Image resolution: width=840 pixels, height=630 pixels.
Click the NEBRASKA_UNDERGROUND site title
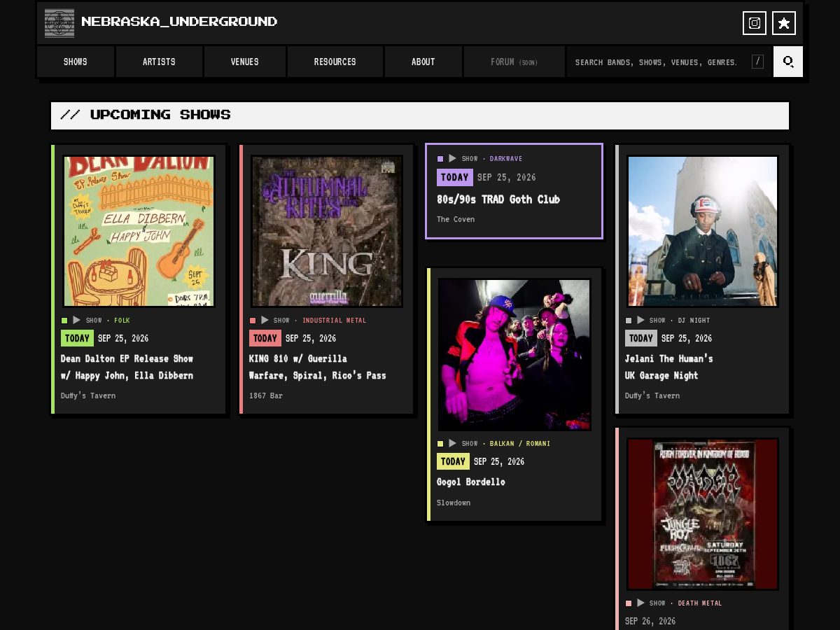point(179,22)
